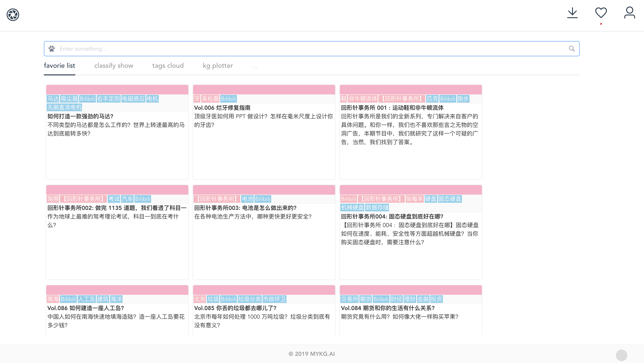Click pink header of Vol.086 人工岛 card
Screen dimensions: 644x363
[x=117, y=290]
